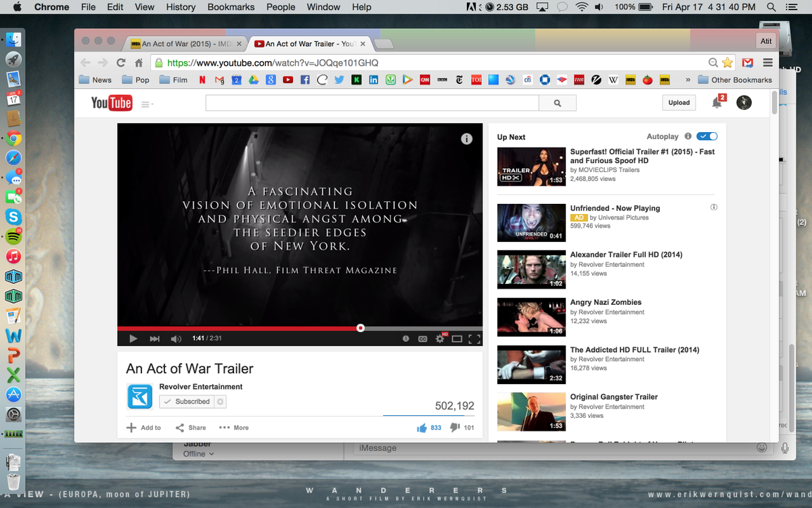Open Original Gangster Trailer link
Image resolution: width=812 pixels, height=508 pixels.
coord(614,397)
